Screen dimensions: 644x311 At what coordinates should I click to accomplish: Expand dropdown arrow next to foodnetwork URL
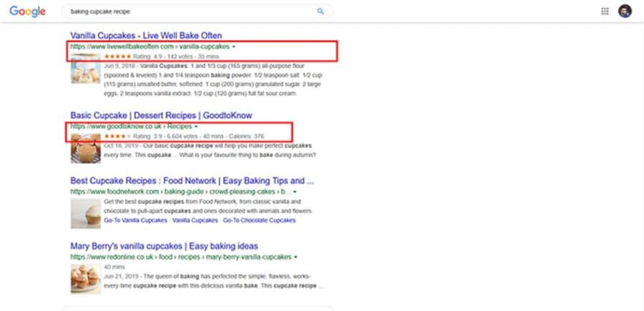pos(295,192)
